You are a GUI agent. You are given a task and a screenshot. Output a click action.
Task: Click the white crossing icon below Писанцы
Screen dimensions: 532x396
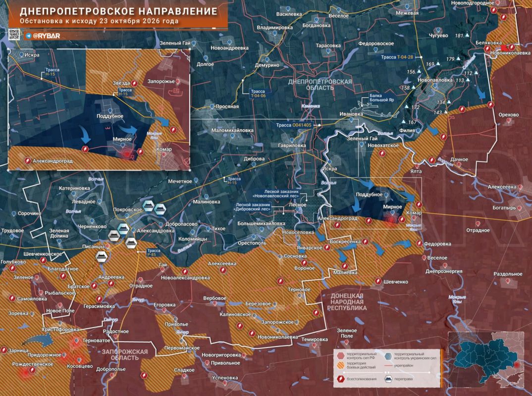point(101,256)
